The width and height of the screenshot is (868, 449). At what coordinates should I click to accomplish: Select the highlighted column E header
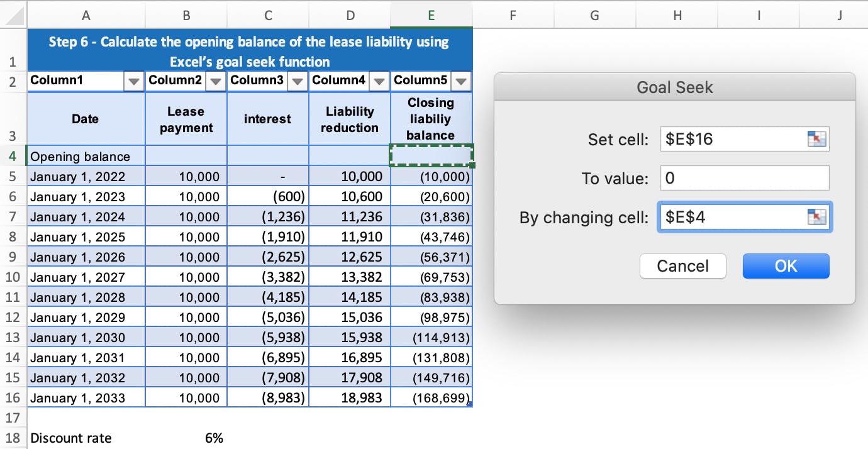pos(431,16)
